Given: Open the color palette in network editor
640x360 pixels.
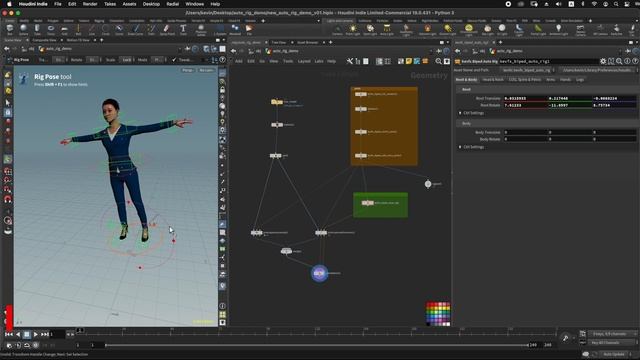Looking at the screenshot, I should 438,314.
